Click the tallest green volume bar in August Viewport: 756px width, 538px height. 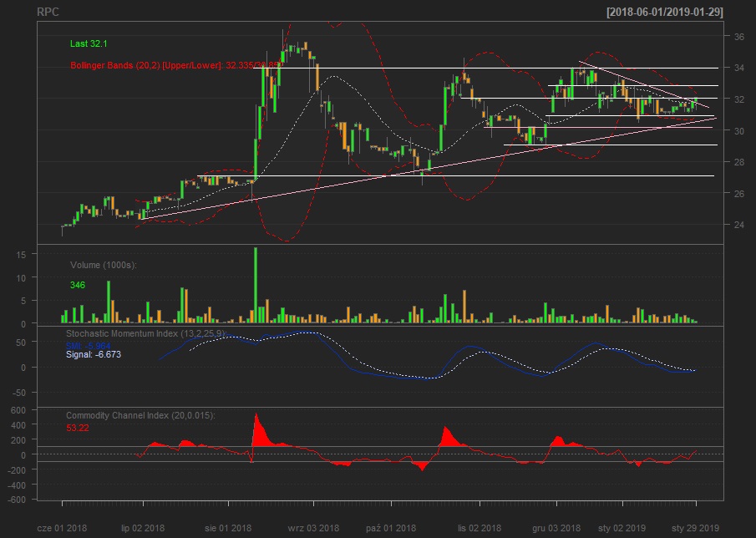click(x=256, y=286)
